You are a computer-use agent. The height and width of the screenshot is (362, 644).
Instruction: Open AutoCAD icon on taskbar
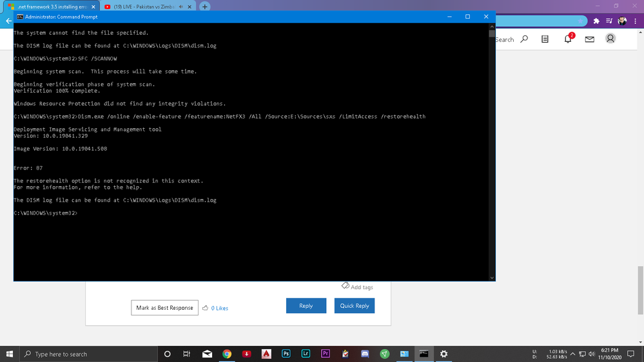pyautogui.click(x=266, y=354)
